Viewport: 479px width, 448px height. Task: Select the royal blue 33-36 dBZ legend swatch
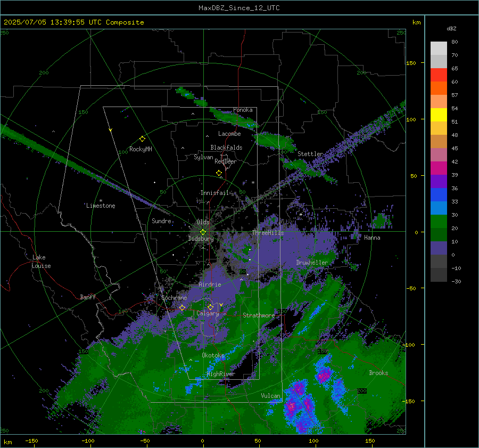[439, 195]
